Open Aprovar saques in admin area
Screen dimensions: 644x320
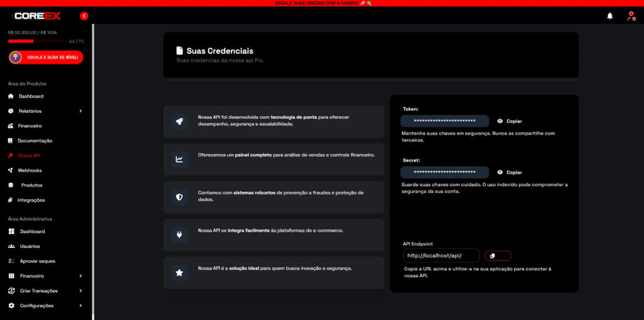coord(37,261)
